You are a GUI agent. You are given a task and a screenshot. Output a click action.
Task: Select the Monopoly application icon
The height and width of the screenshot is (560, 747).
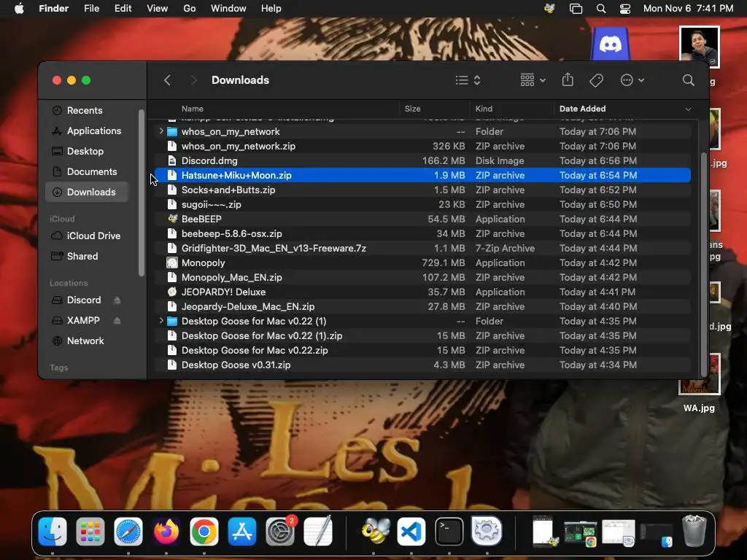172,262
